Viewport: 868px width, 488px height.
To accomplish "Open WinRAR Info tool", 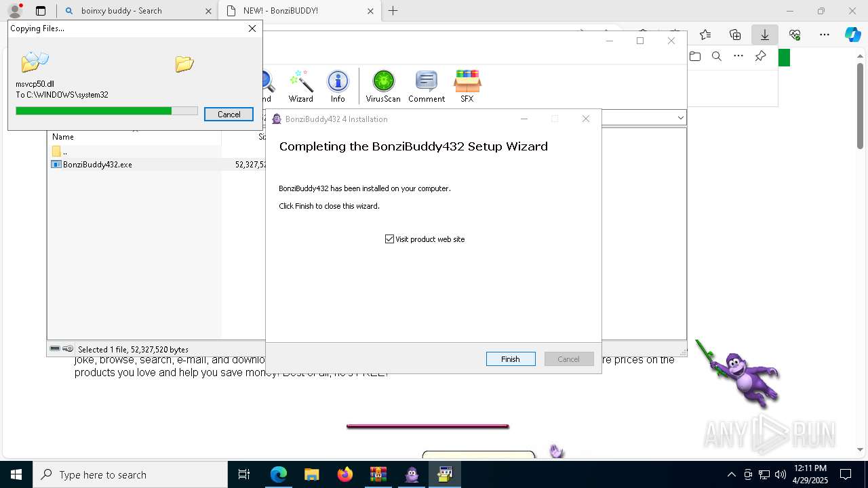I will pos(338,86).
